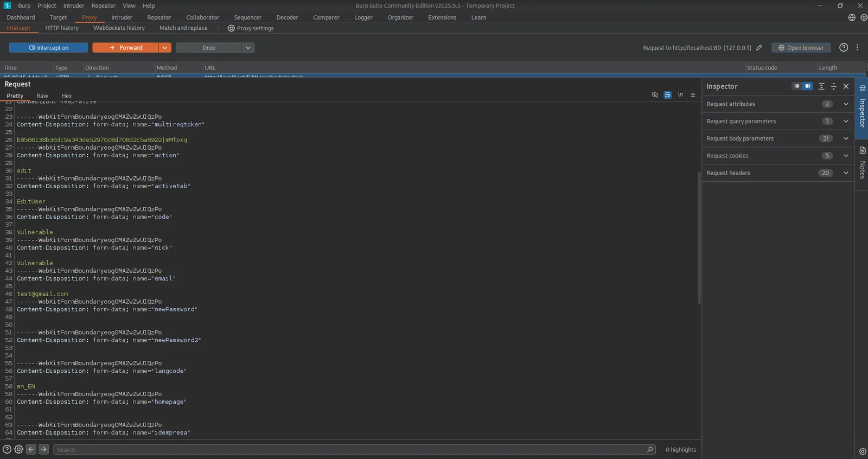Open the network globe icon in top bar
This screenshot has width=868, height=459.
tap(852, 17)
